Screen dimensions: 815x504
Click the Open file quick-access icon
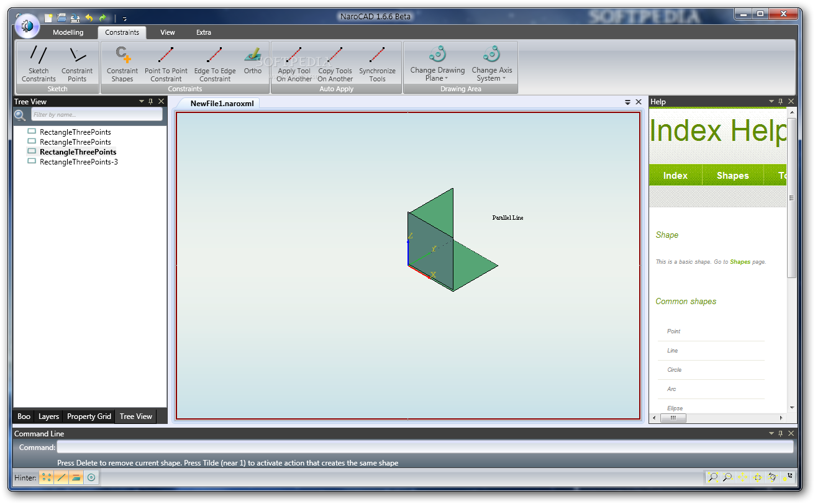click(x=61, y=18)
